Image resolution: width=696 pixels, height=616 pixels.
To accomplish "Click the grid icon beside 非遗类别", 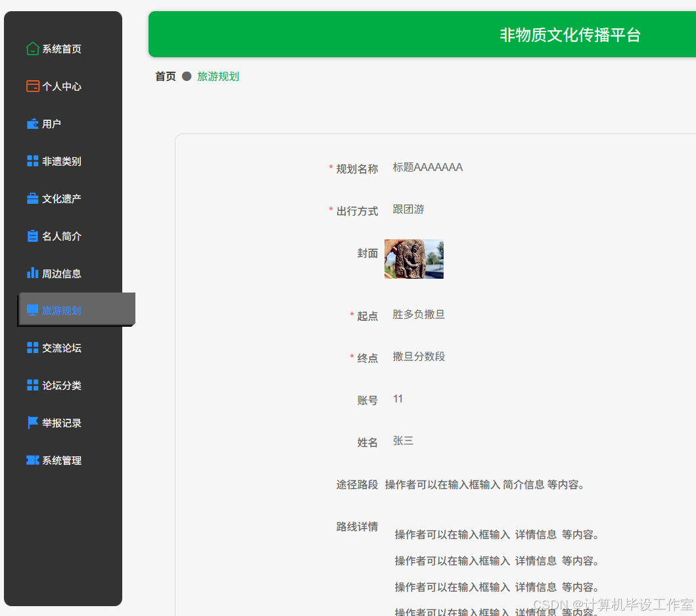I will coord(32,161).
